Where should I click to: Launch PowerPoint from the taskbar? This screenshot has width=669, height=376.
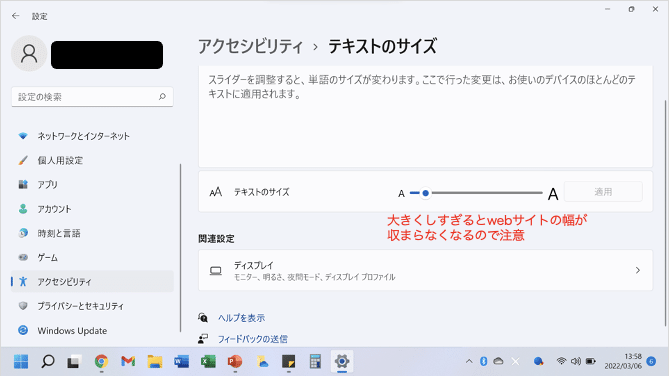pyautogui.click(x=235, y=361)
